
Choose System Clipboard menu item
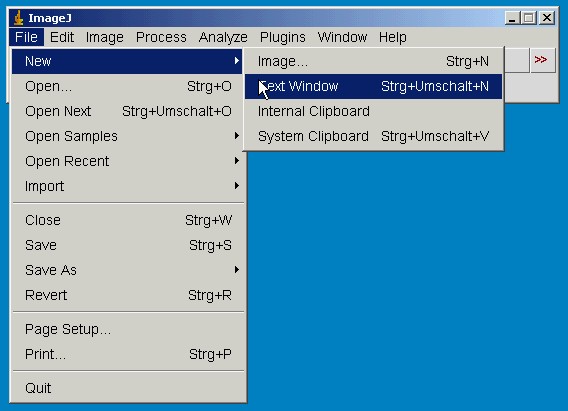coord(373,137)
